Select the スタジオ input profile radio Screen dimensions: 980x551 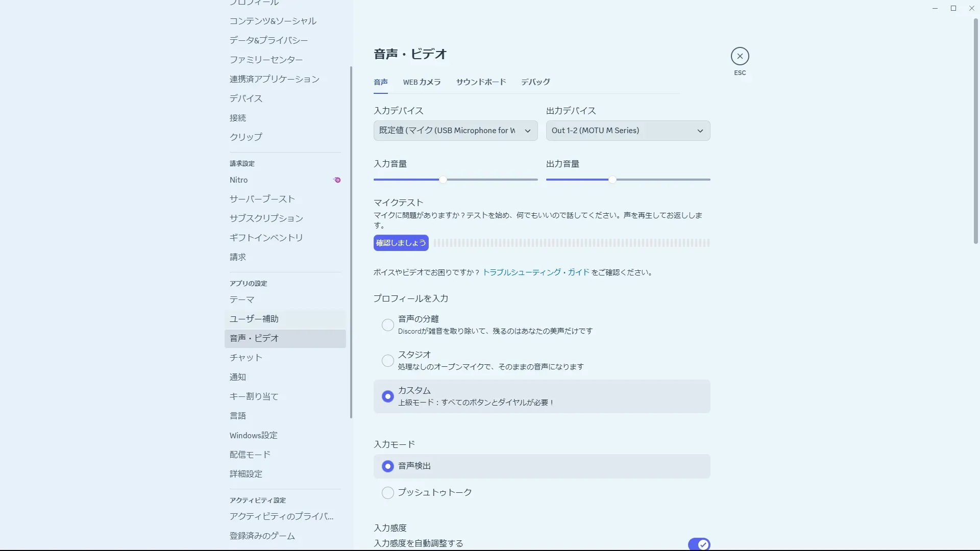pos(388,361)
